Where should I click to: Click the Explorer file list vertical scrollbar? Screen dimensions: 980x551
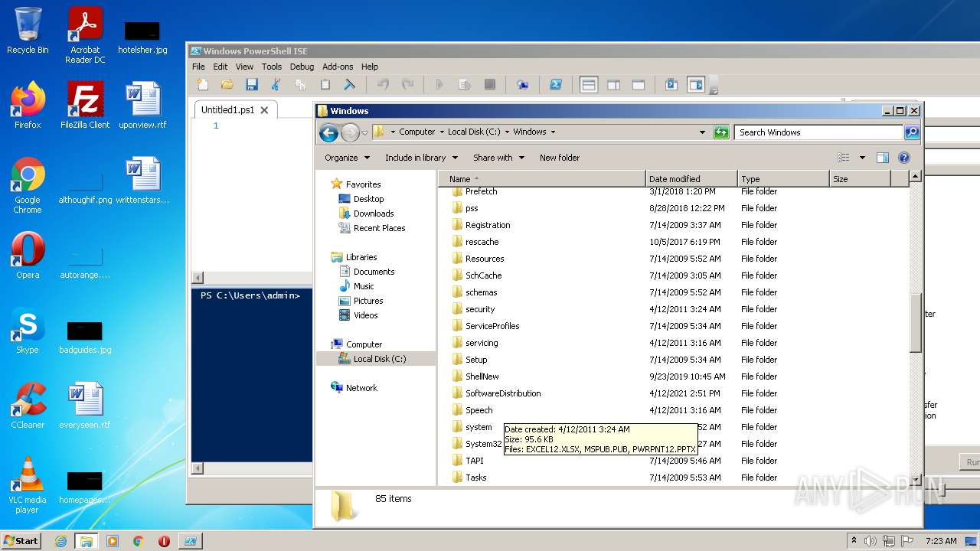pos(915,321)
